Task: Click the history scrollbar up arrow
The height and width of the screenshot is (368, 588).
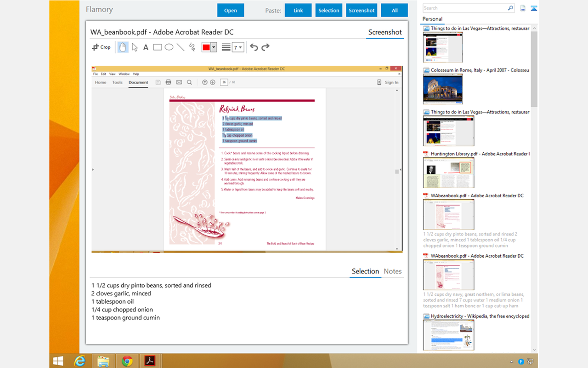Action: coord(534,28)
